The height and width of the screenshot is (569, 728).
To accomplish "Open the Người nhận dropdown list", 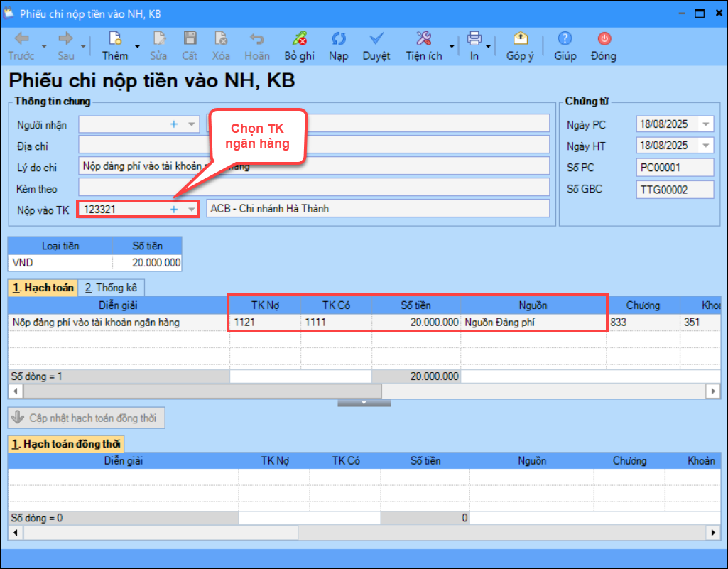I will [191, 124].
